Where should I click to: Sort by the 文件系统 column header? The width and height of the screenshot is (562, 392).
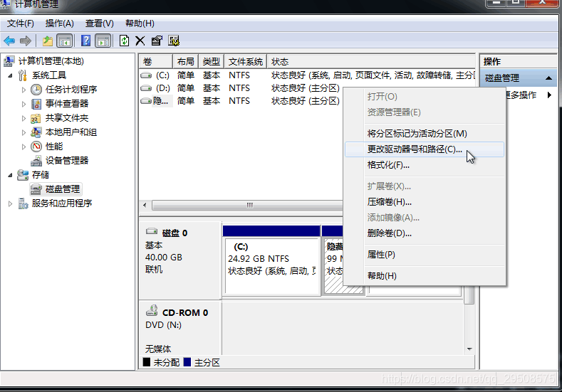(x=246, y=62)
